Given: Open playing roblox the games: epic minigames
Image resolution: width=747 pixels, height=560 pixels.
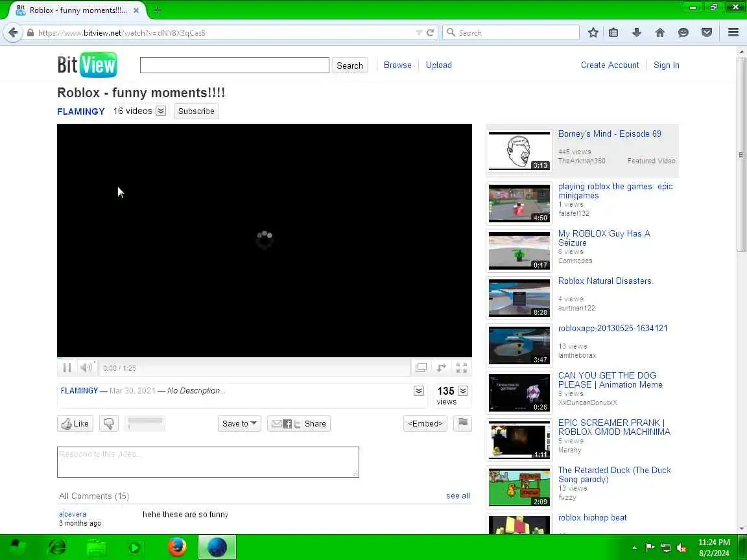Looking at the screenshot, I should pyautogui.click(x=615, y=191).
